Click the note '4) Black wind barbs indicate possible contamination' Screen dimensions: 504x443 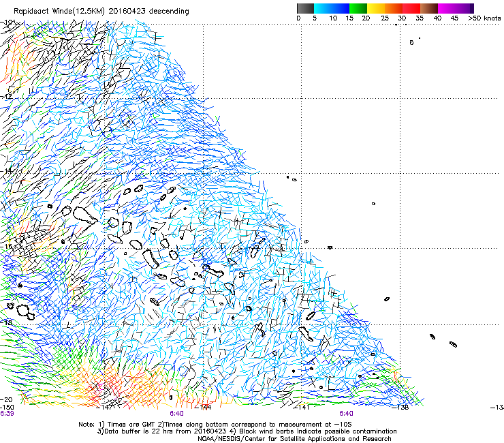(x=313, y=431)
